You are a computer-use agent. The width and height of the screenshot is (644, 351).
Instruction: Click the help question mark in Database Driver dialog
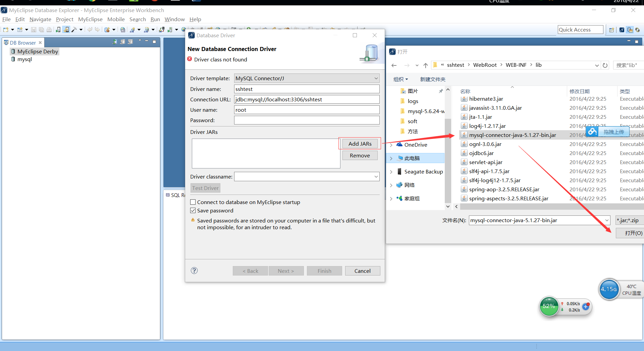click(194, 270)
